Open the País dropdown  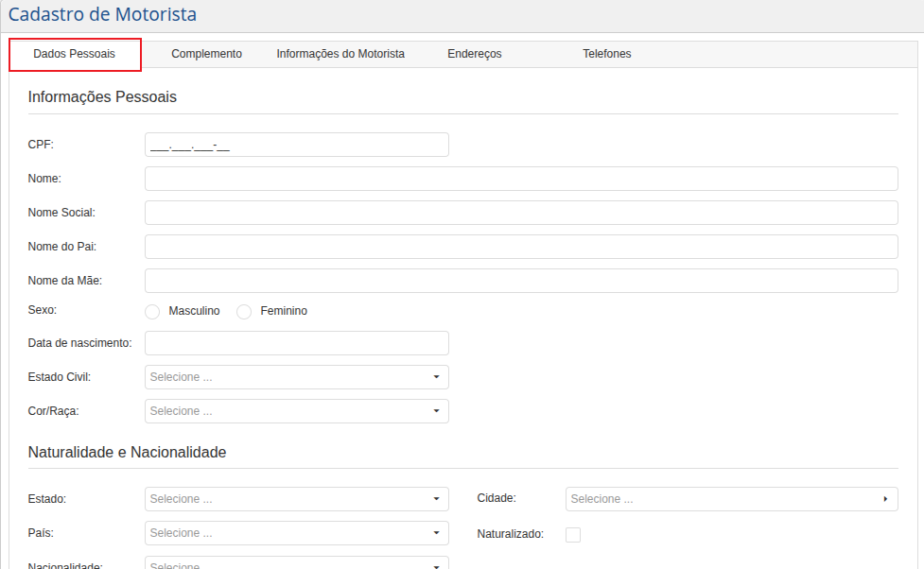tap(296, 533)
